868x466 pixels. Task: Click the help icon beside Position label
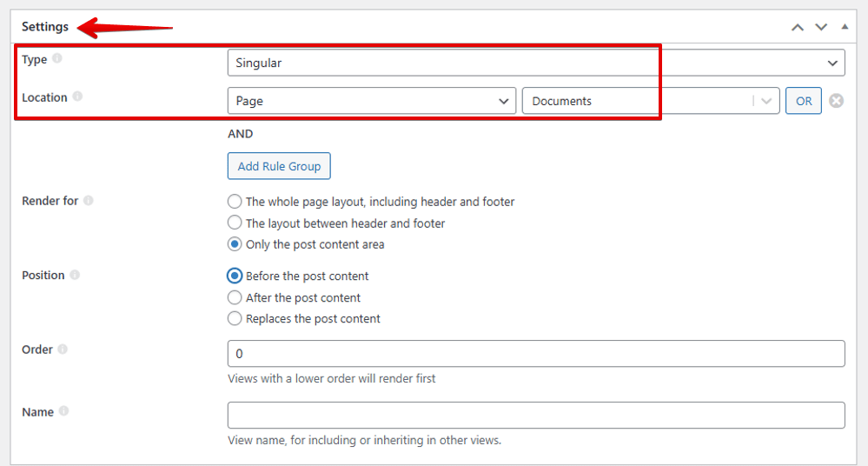pyautogui.click(x=75, y=275)
